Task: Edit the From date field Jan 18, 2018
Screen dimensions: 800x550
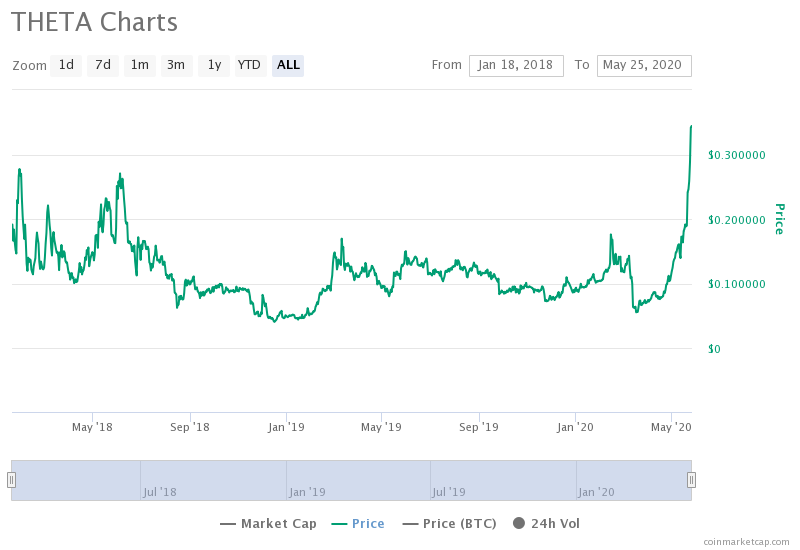Action: (x=516, y=65)
